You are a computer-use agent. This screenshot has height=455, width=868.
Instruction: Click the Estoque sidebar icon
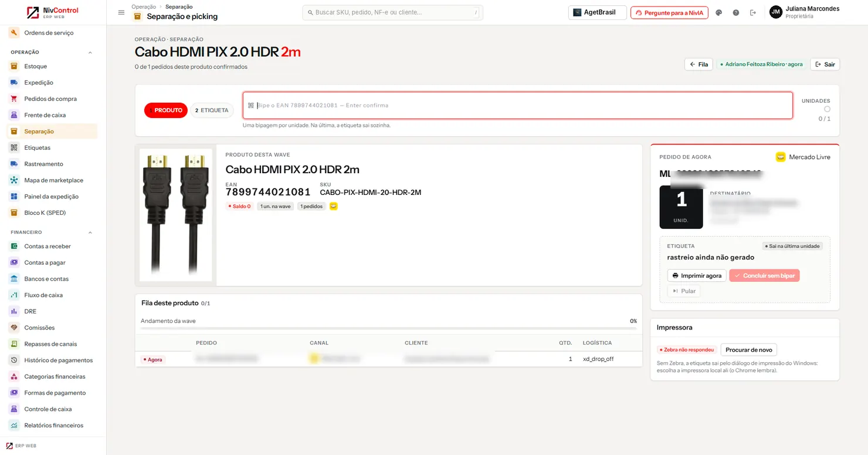[x=14, y=66]
